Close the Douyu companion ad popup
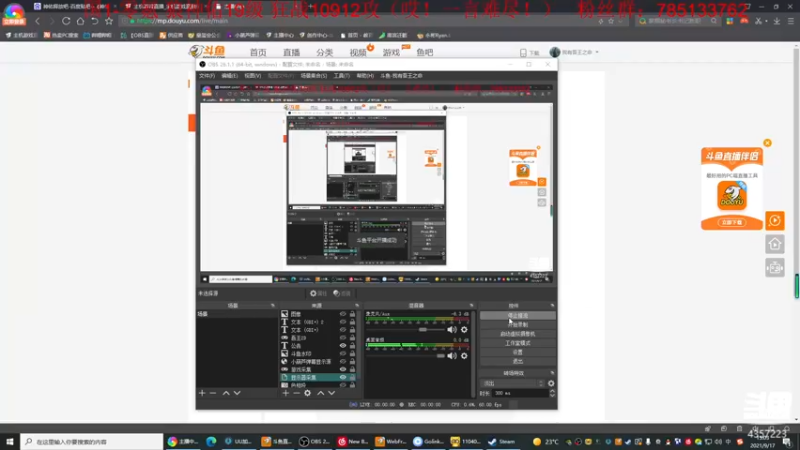The height and width of the screenshot is (450, 800). click(x=767, y=143)
